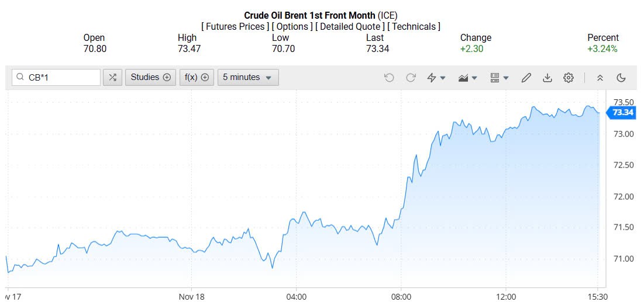
Task: Open the Futures Prices link
Action: click(x=235, y=26)
